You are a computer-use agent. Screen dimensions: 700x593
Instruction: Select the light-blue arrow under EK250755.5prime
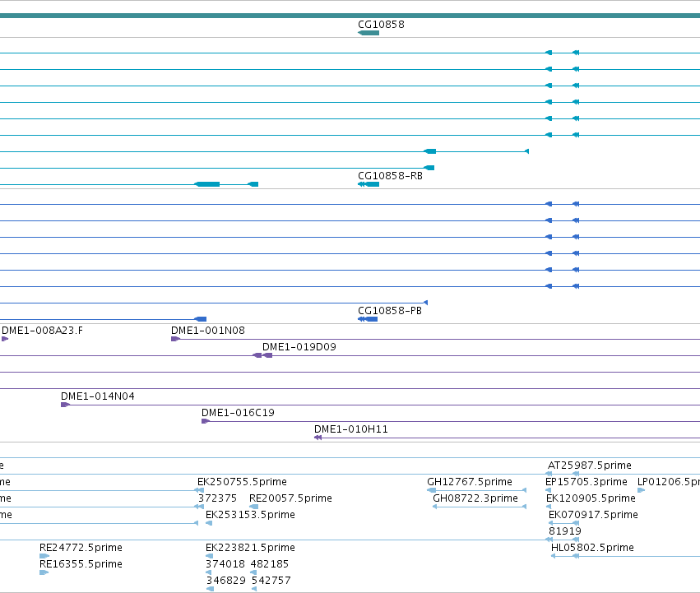(199, 490)
